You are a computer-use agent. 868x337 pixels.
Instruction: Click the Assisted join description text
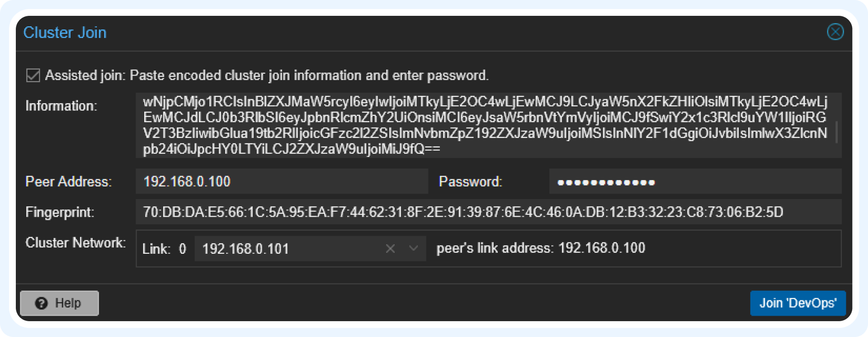(x=267, y=75)
